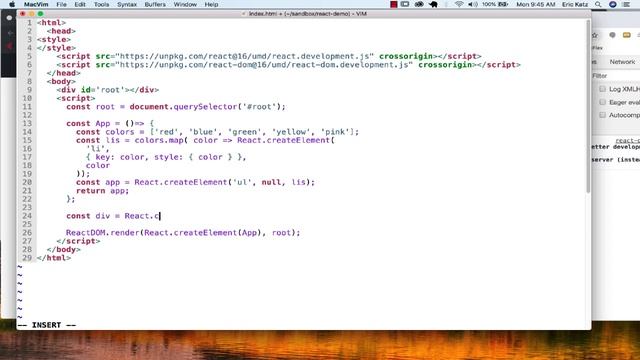This screenshot has height=360, width=640.
Task: Open the File menu
Action: 61,4
